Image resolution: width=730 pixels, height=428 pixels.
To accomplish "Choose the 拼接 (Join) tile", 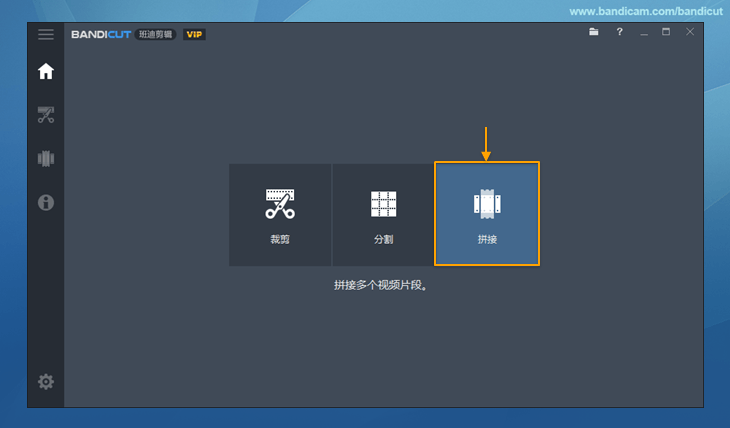I will [487, 214].
